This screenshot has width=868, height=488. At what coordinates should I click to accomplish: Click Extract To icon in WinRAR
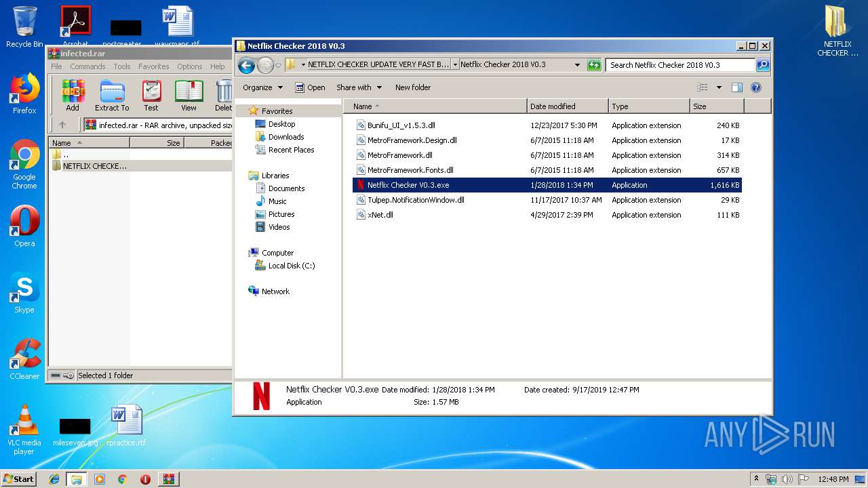point(112,96)
